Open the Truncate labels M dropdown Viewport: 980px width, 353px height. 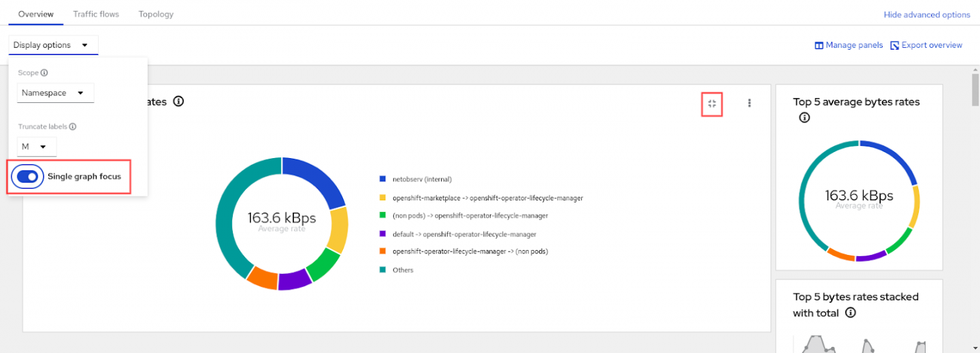pyautogui.click(x=36, y=147)
